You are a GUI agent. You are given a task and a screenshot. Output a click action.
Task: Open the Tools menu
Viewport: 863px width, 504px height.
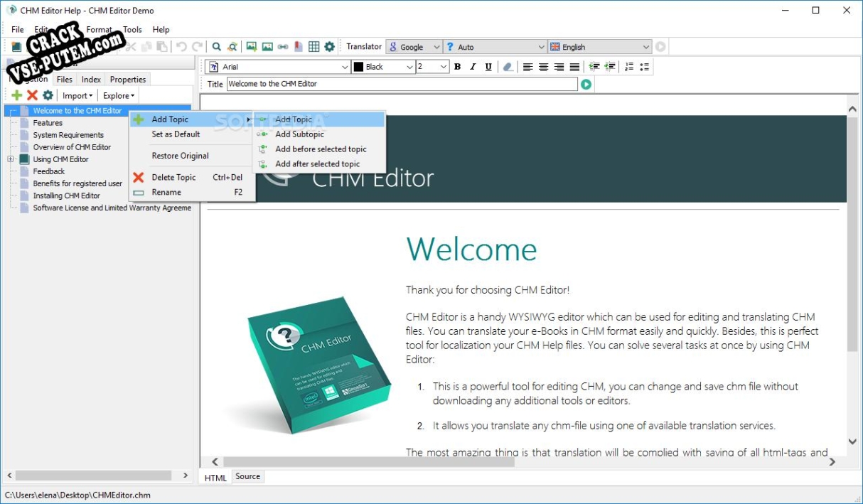point(133,30)
